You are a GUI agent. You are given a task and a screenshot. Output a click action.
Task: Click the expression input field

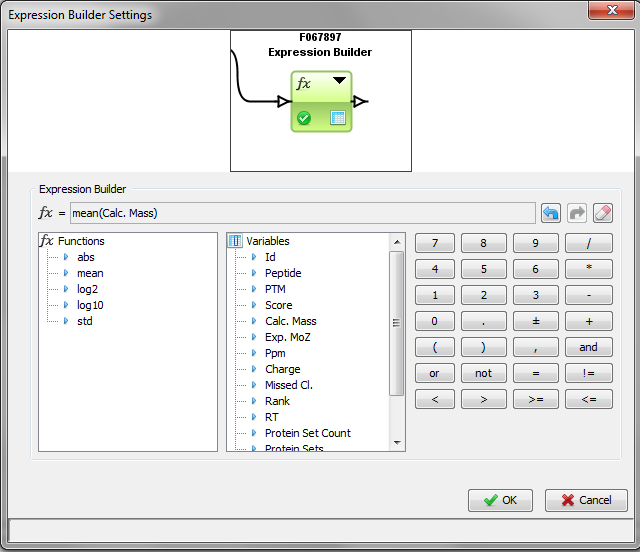[x=302, y=213]
